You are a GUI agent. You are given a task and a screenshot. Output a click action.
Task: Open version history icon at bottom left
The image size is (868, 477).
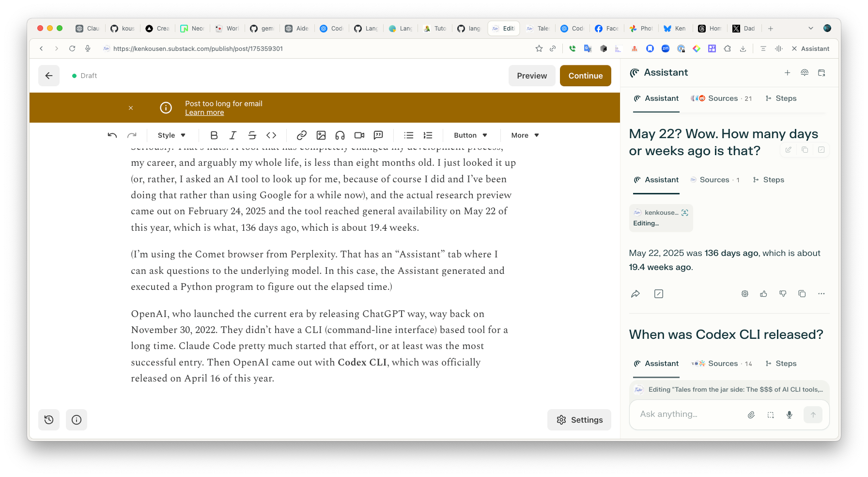coord(49,420)
